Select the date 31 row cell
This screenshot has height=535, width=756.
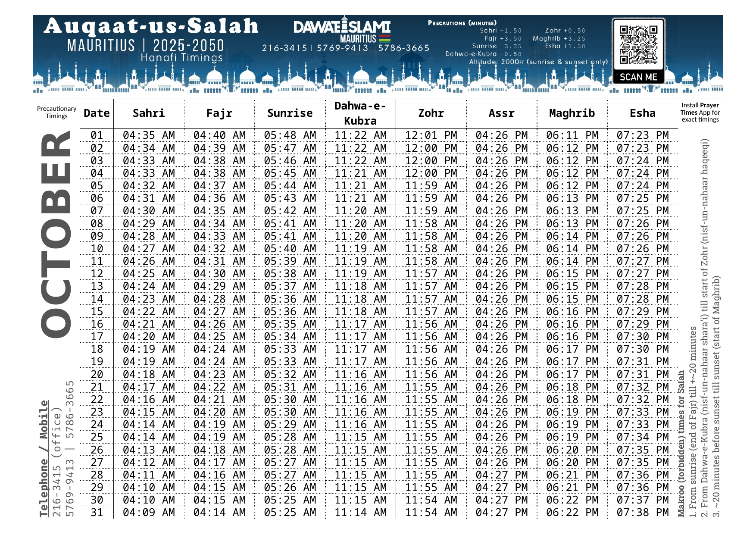coord(97,513)
